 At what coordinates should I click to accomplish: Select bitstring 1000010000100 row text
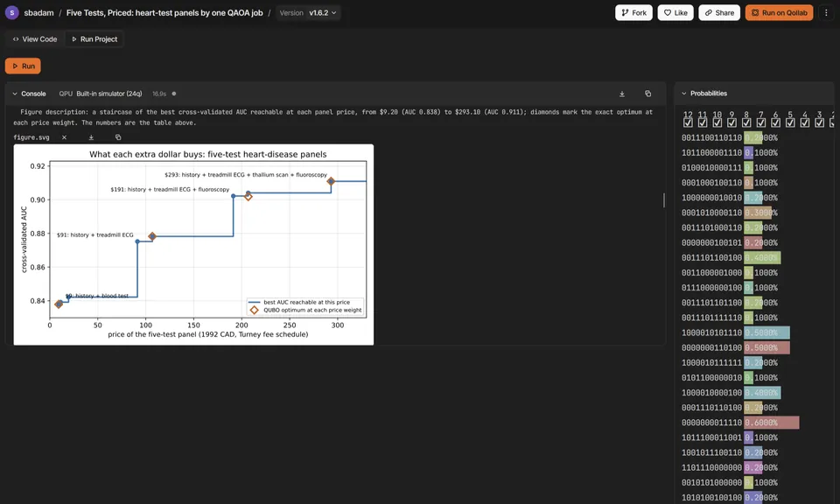coord(711,393)
